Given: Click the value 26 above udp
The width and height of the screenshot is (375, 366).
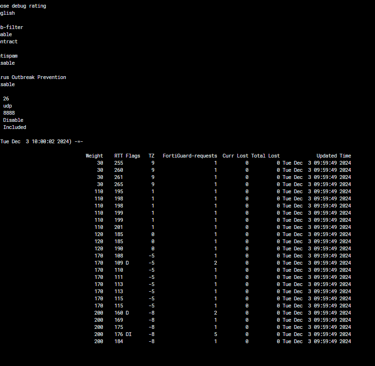Looking at the screenshot, I should click(6, 99).
